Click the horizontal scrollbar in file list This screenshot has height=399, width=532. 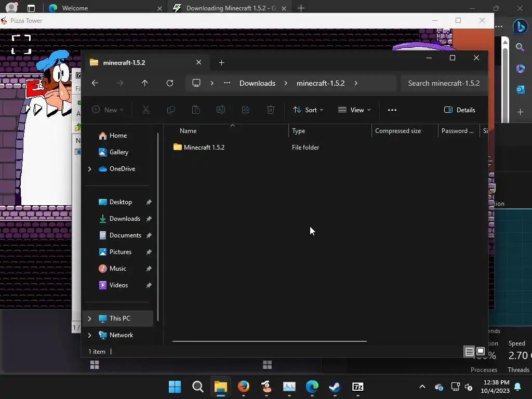(x=270, y=341)
